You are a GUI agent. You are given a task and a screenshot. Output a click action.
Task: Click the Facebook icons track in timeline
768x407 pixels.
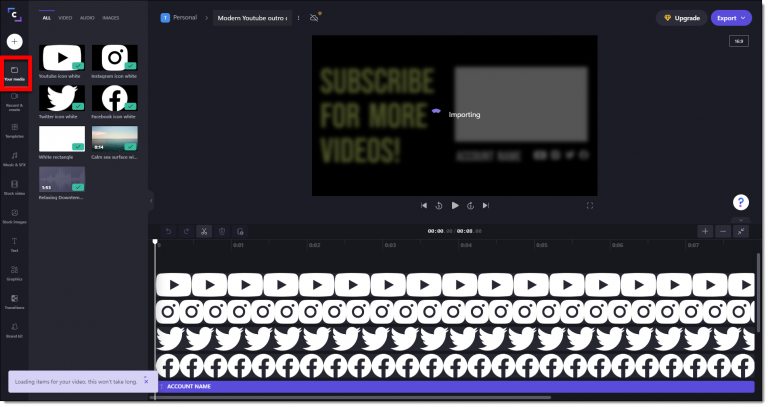click(455, 365)
